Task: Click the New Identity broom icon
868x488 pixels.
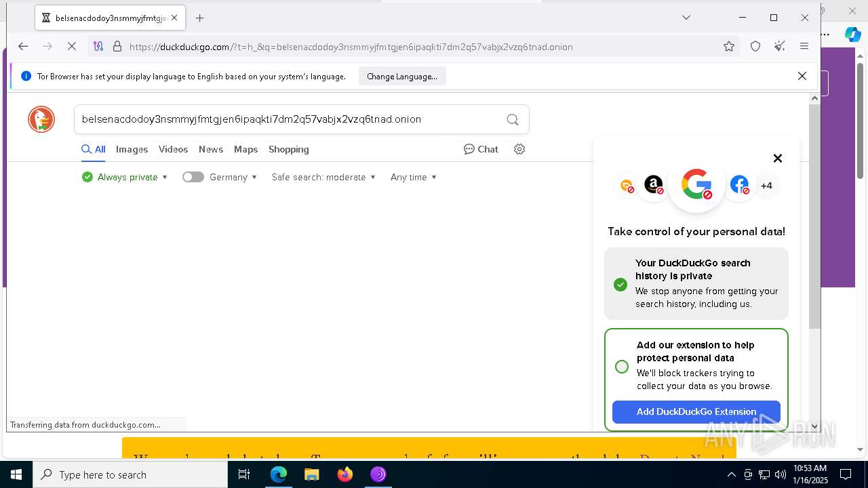Action: [x=780, y=47]
